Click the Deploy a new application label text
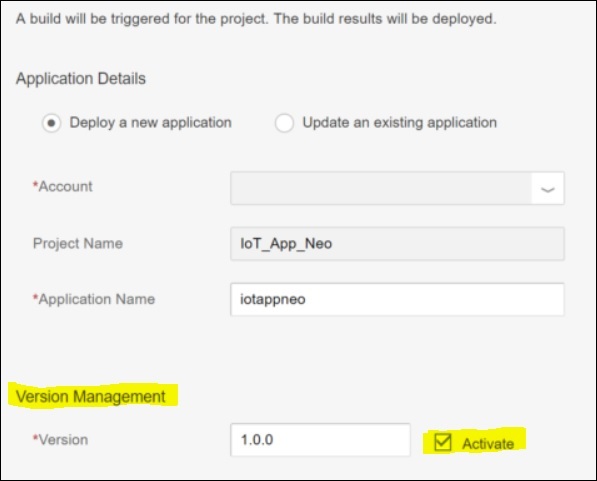Image resolution: width=597 pixels, height=481 pixels. pyautogui.click(x=150, y=123)
